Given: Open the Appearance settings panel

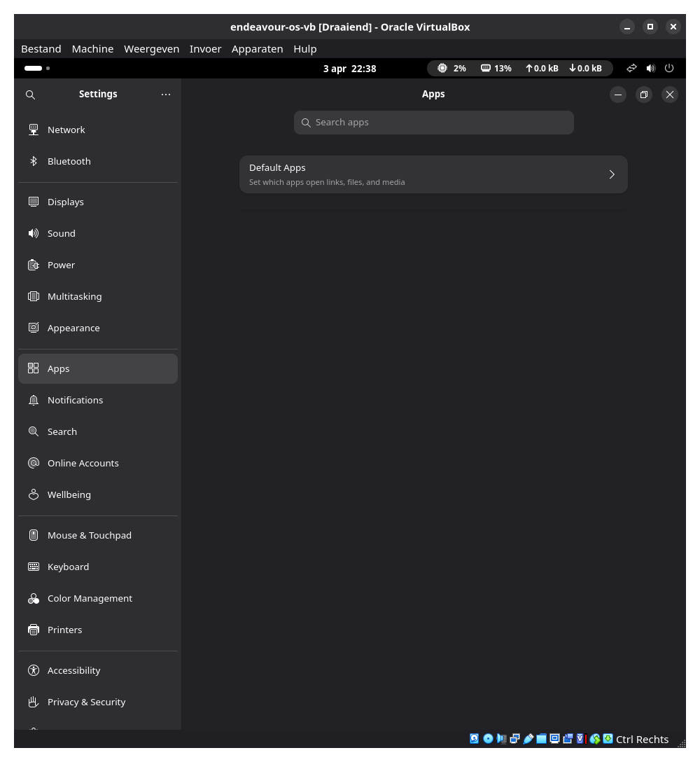Looking at the screenshot, I should 73,328.
